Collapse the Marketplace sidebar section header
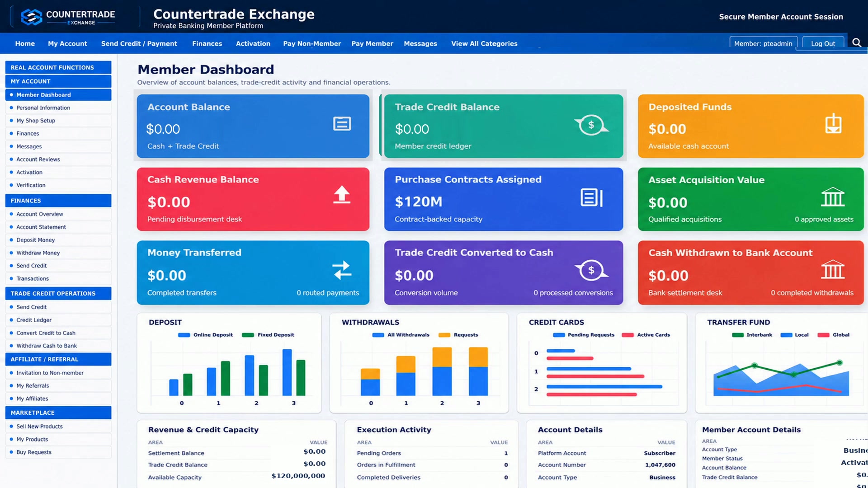 (x=58, y=413)
